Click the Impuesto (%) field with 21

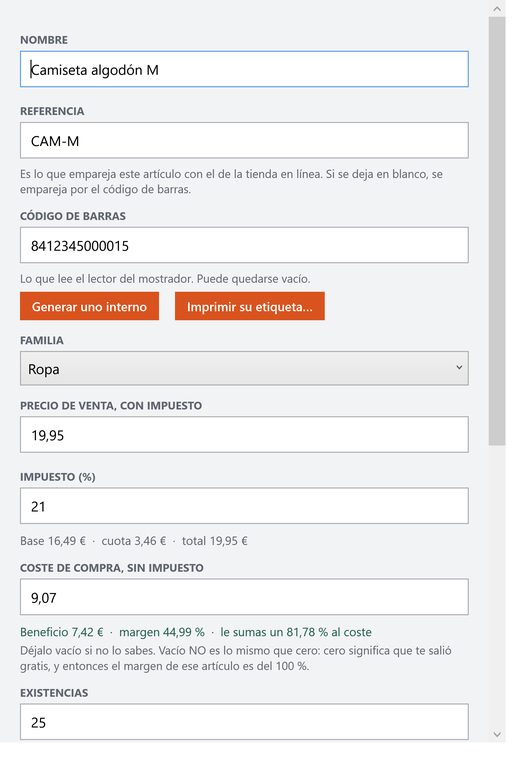coord(244,506)
